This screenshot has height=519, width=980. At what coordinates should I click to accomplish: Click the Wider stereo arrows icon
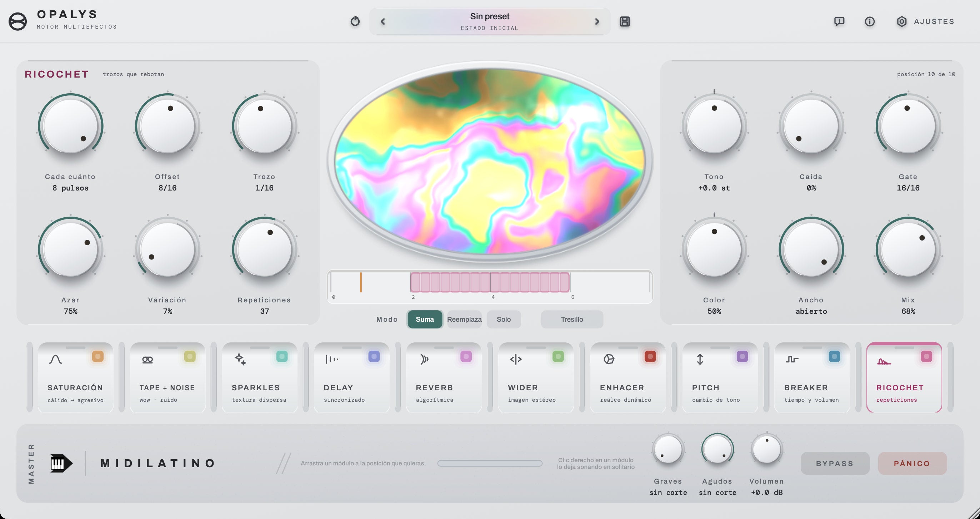pyautogui.click(x=516, y=359)
